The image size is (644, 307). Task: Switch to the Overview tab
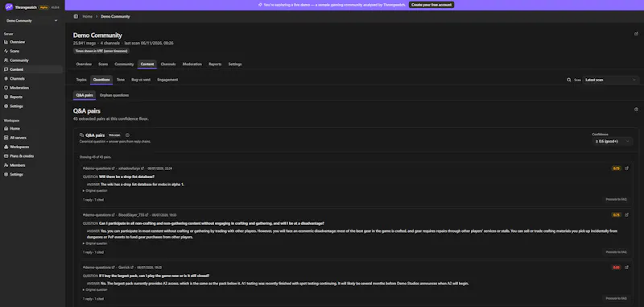[84, 64]
